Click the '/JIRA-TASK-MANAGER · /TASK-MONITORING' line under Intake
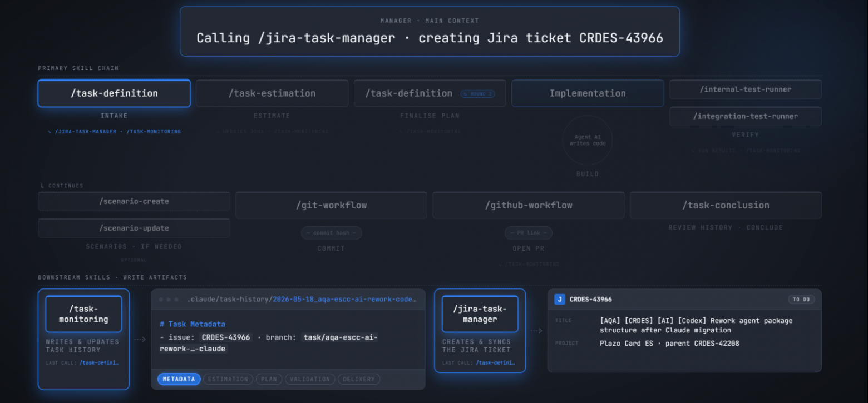The image size is (868, 403). (x=114, y=132)
